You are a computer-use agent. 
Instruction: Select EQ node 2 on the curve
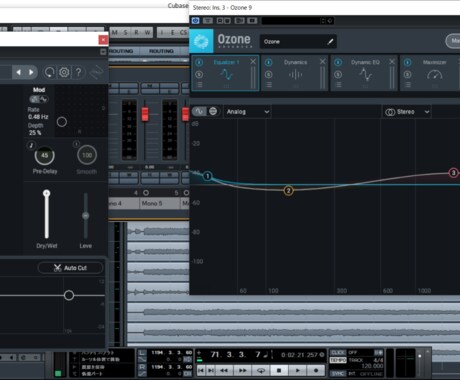point(288,191)
